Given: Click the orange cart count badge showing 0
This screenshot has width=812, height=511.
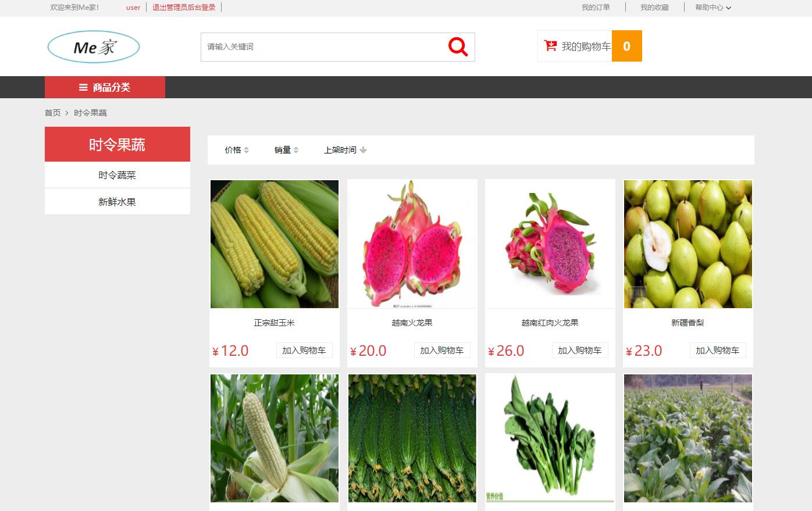Looking at the screenshot, I should [626, 46].
